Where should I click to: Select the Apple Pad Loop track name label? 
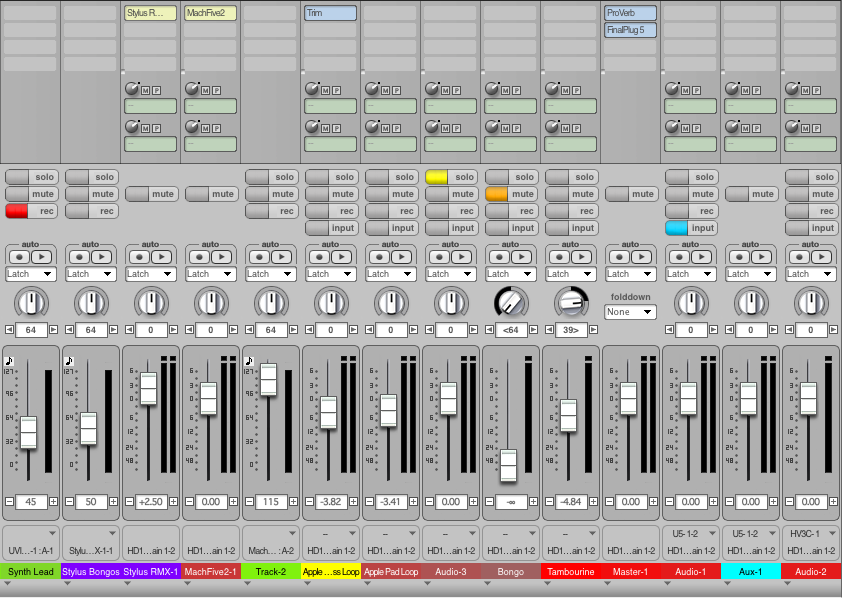[391, 572]
